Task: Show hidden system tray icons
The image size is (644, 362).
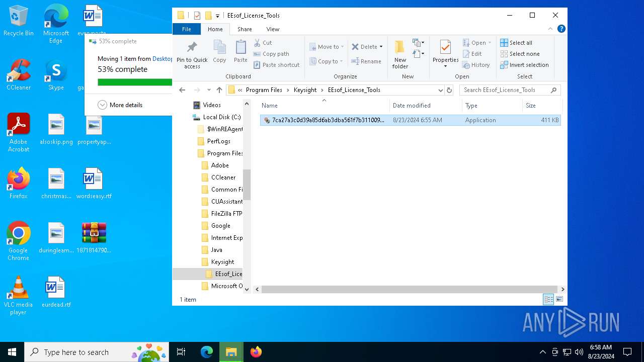Action: (x=542, y=352)
